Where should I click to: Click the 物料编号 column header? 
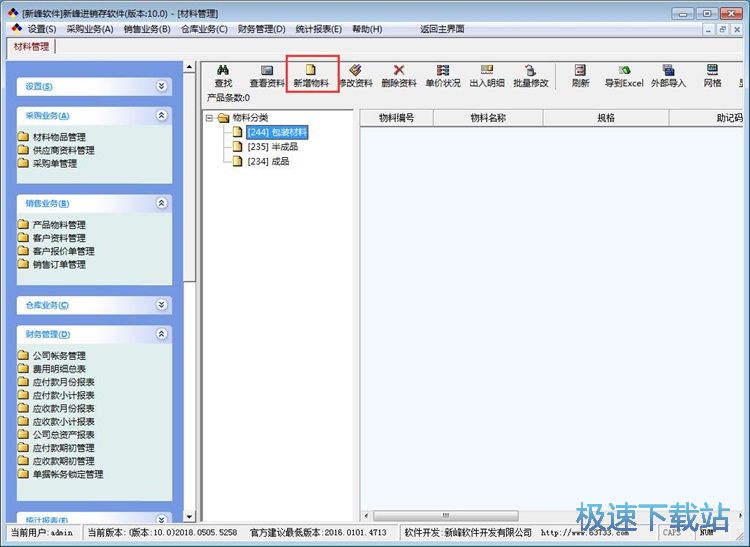click(396, 118)
